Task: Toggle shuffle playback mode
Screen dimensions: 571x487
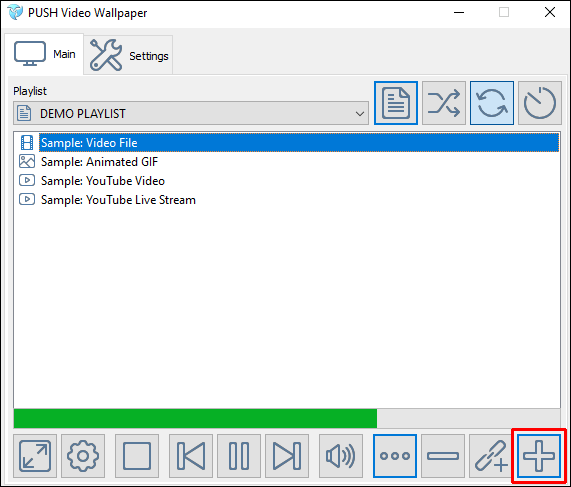Action: click(x=444, y=103)
